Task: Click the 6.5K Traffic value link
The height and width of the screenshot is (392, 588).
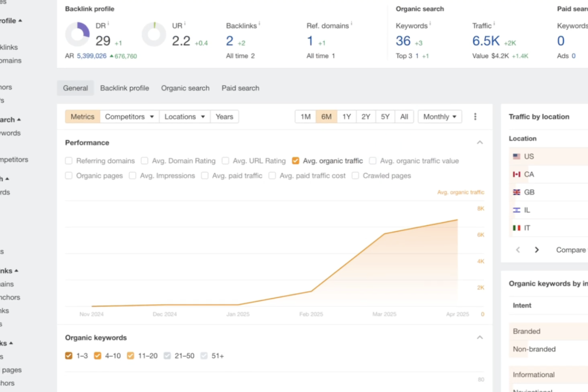Action: [x=486, y=41]
